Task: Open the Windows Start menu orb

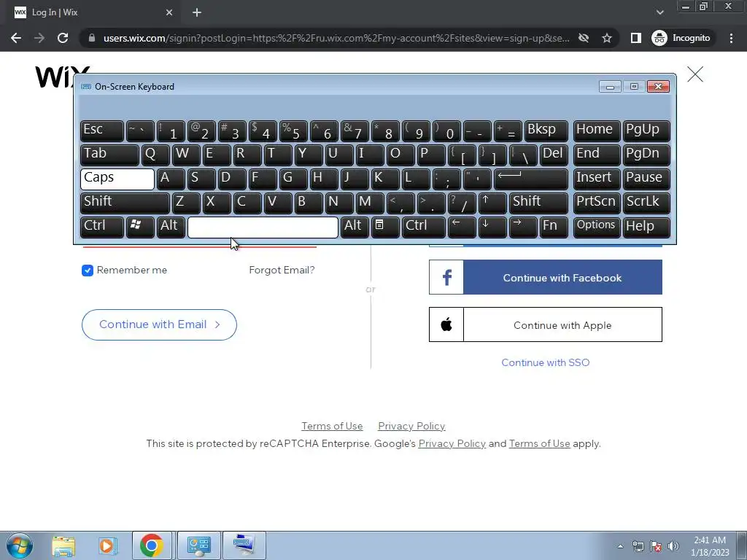Action: pyautogui.click(x=19, y=545)
